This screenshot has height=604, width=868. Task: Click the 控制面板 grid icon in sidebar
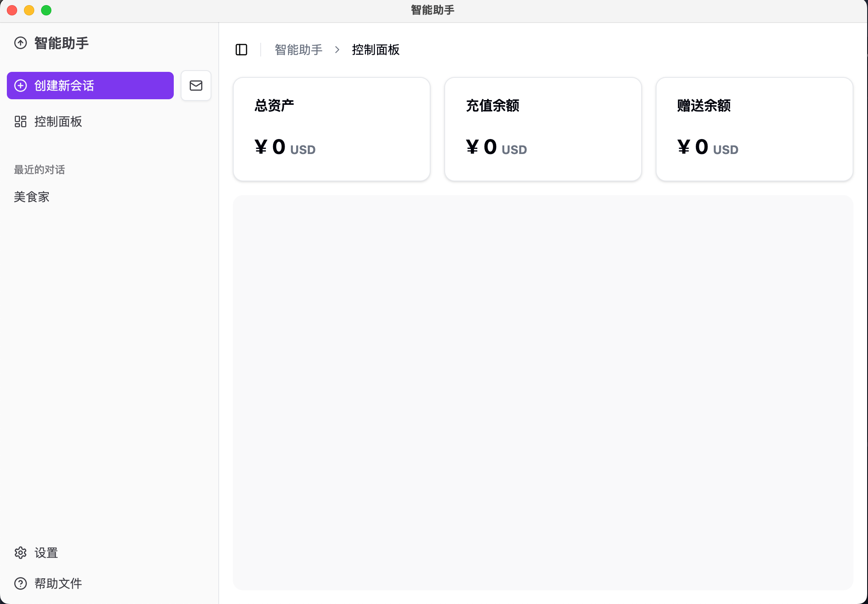point(21,121)
